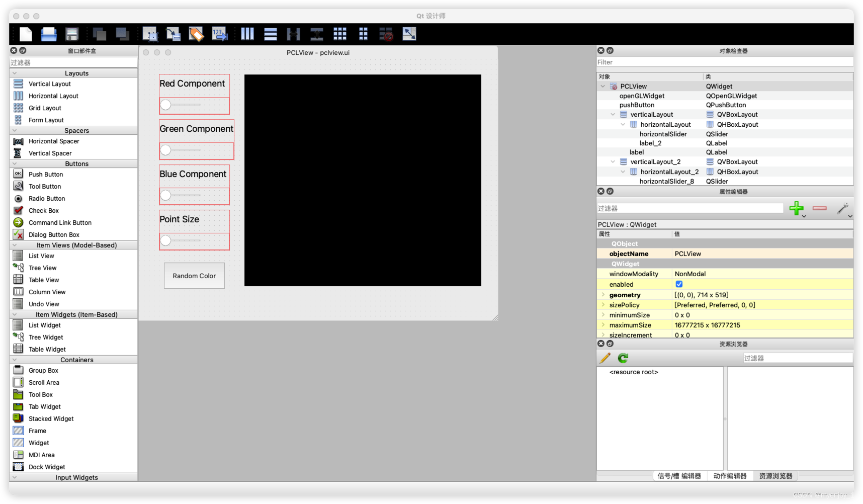Toggle the enabled property checkbox

(679, 284)
